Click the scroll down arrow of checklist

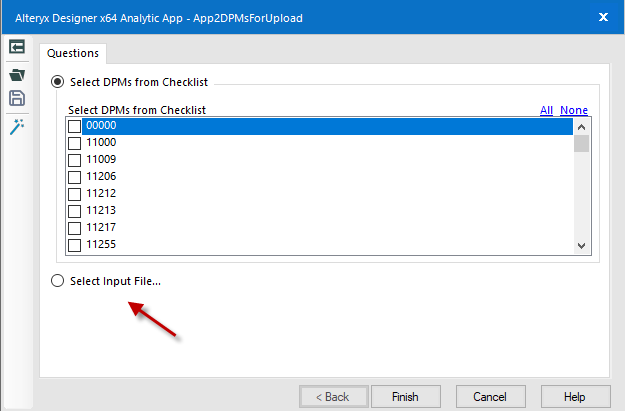point(581,245)
